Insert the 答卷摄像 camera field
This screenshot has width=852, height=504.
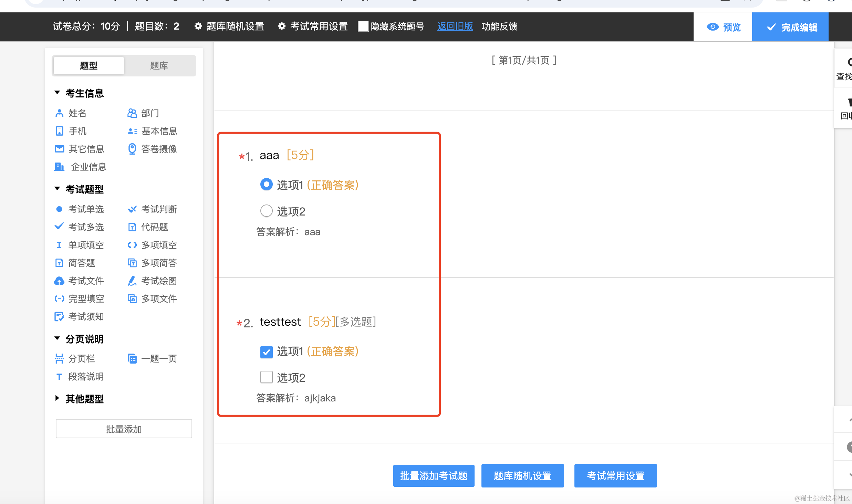(152, 149)
